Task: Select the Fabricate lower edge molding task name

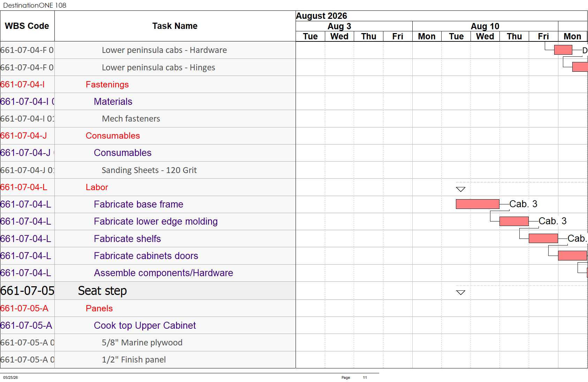Action: (x=156, y=221)
